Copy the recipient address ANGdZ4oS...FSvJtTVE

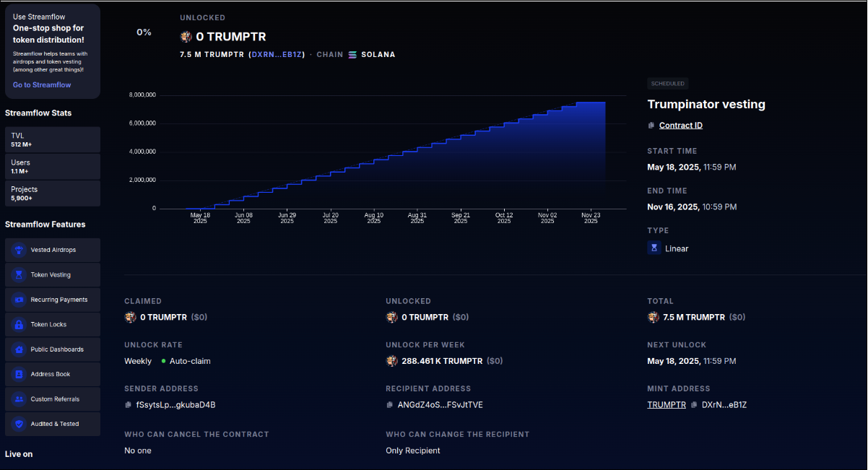pyautogui.click(x=390, y=405)
